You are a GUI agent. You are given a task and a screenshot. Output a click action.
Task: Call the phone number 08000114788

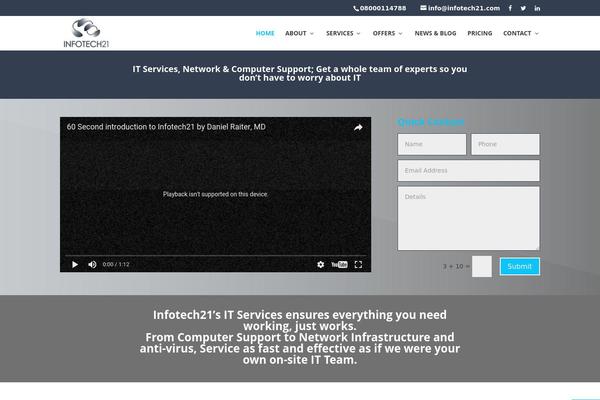click(x=380, y=8)
